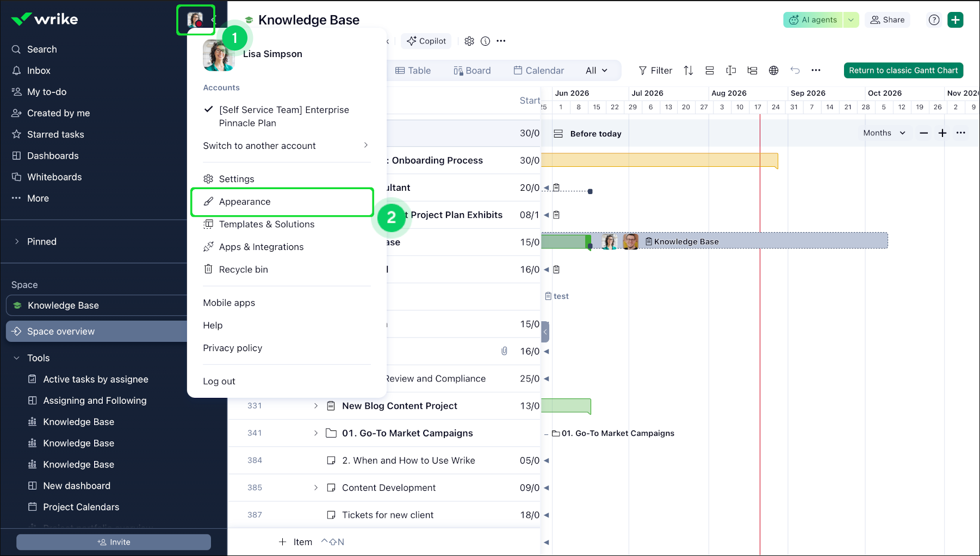Screen dimensions: 980x556
Task: Zoom in the timeline with the plus icon
Action: click(x=942, y=133)
